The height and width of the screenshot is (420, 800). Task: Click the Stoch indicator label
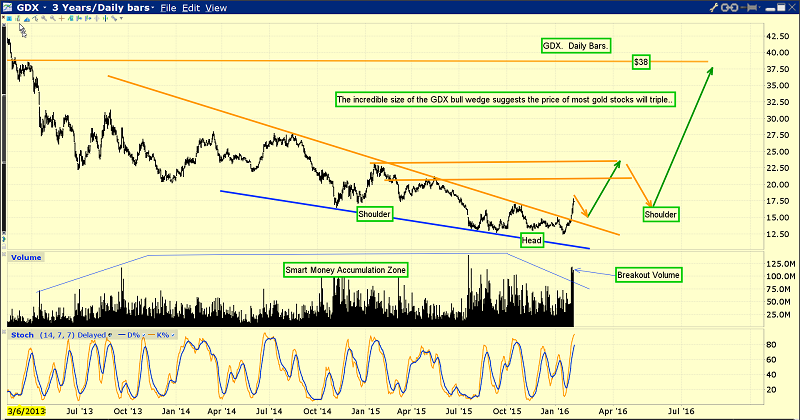(x=22, y=335)
